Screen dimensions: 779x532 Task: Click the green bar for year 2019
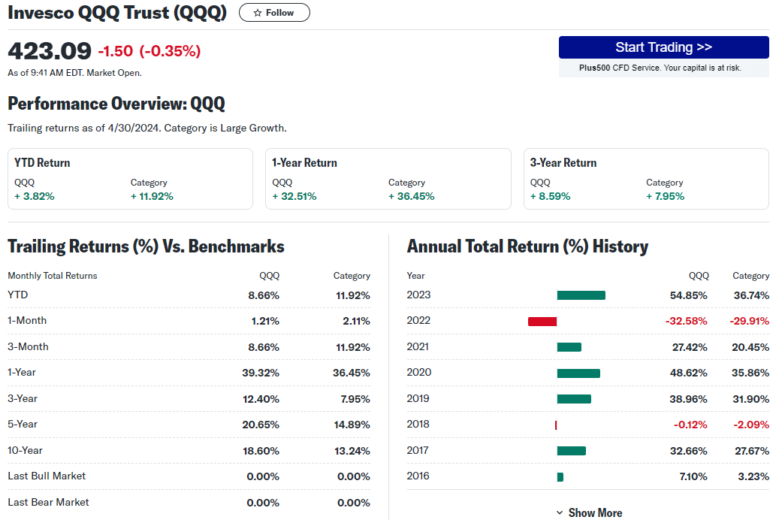[574, 399]
